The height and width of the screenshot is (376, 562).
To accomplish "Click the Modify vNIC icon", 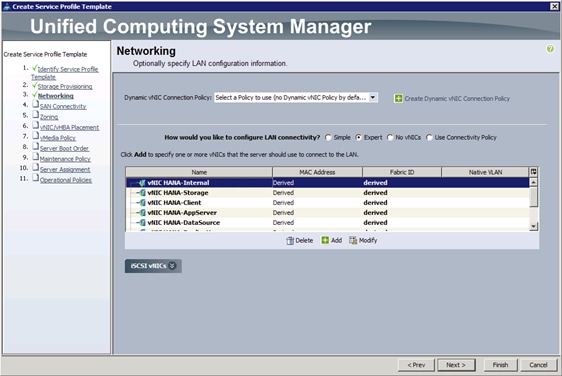I will 353,240.
